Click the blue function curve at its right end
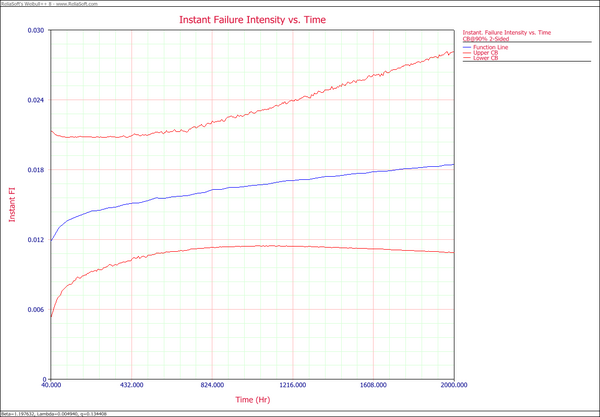Image resolution: width=600 pixels, height=417 pixels. click(451, 165)
